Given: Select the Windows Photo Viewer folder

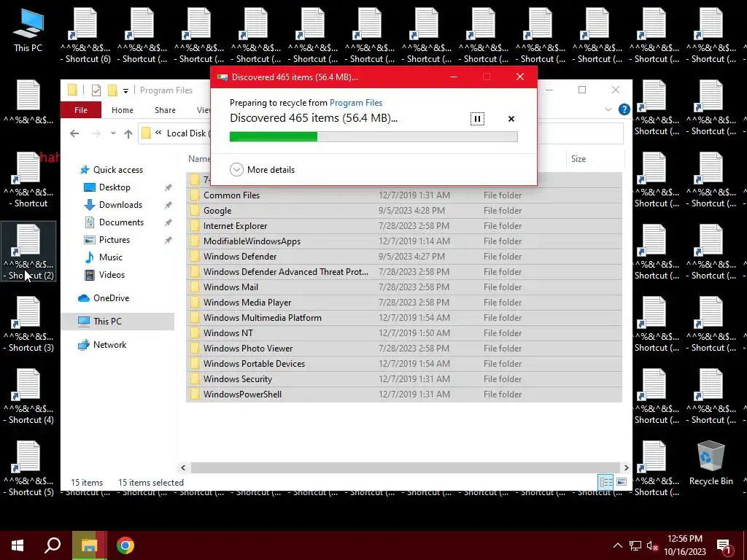Looking at the screenshot, I should tap(404, 348).
